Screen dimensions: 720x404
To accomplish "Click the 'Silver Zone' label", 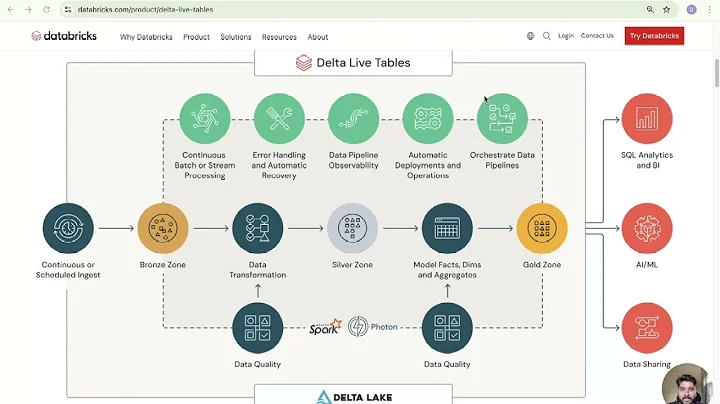I will [x=352, y=265].
